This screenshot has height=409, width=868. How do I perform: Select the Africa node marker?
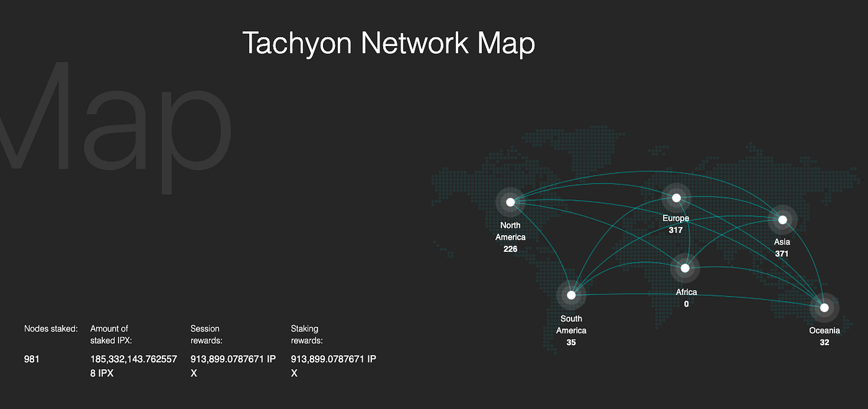pos(685,268)
